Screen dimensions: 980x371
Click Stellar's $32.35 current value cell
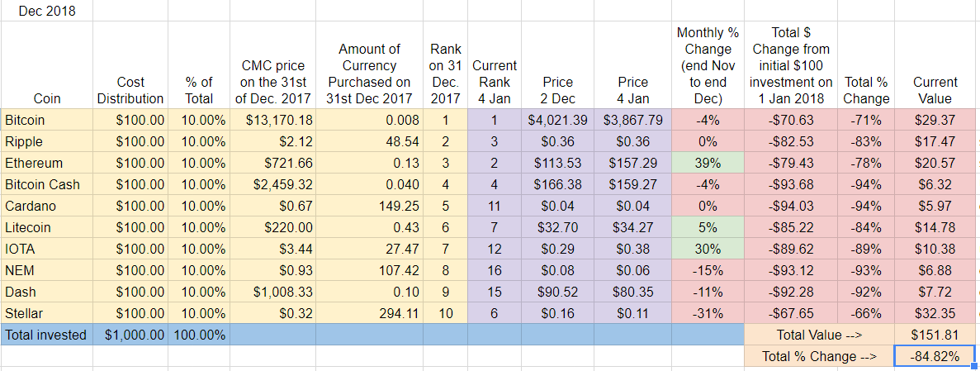click(x=935, y=313)
